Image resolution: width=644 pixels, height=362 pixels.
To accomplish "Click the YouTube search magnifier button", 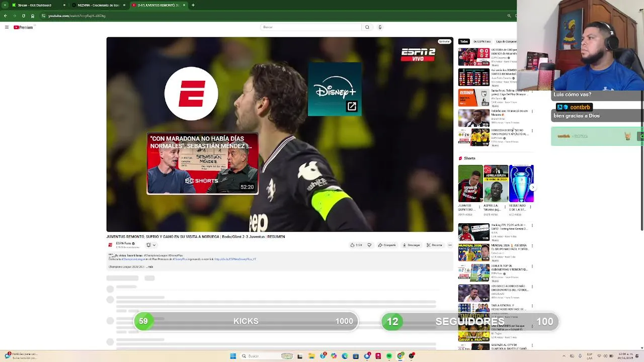I will [367, 27].
